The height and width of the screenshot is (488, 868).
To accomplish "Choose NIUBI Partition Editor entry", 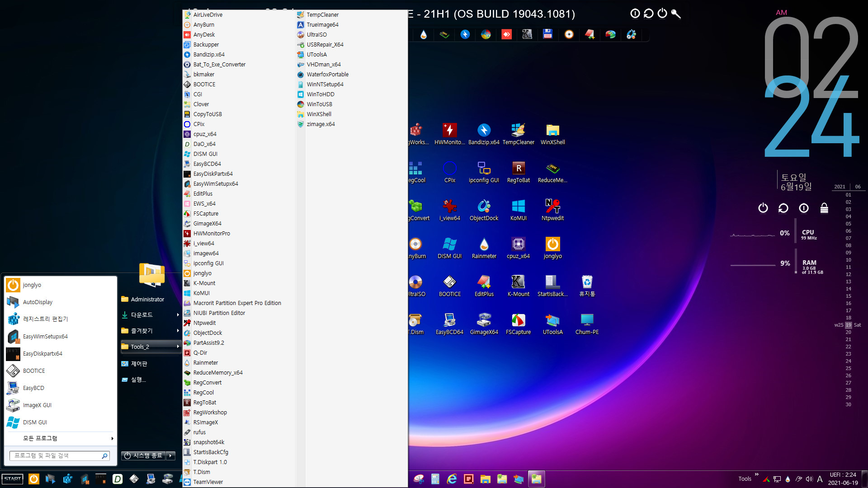I will (239, 313).
